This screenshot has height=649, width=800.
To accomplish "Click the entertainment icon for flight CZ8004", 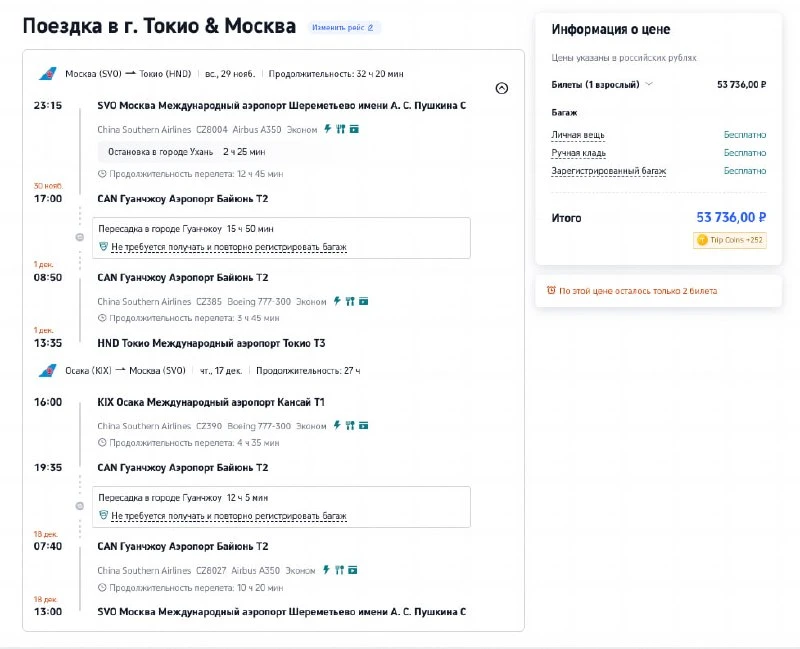I will (x=354, y=129).
